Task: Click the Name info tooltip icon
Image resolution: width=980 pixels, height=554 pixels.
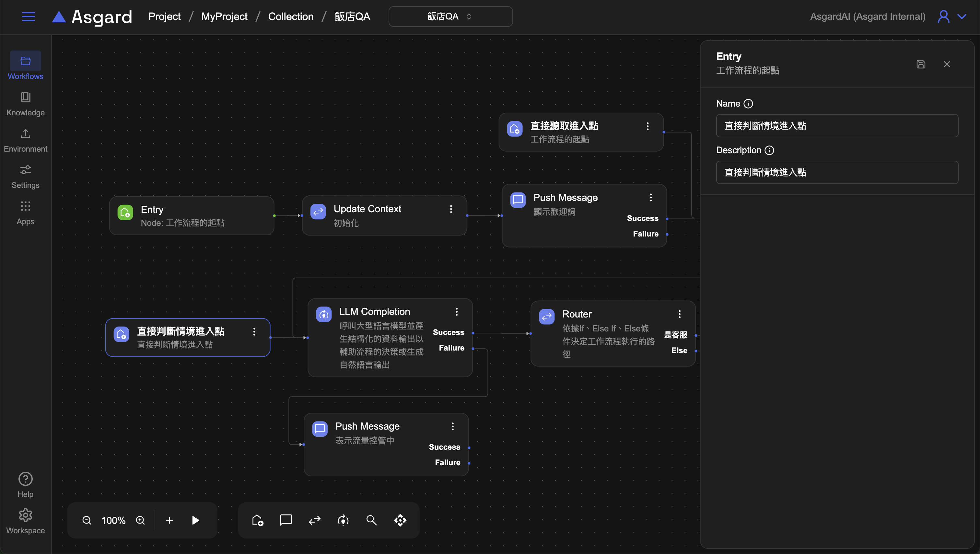Action: coord(748,103)
